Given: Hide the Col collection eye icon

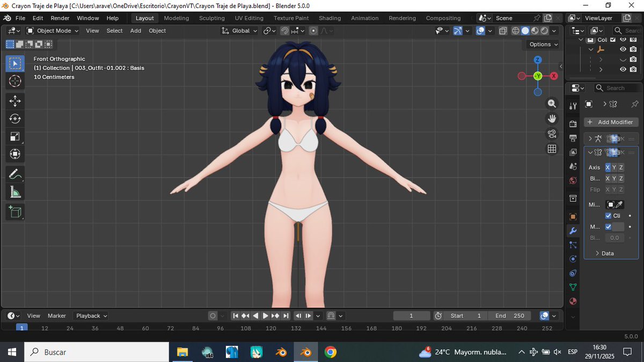Looking at the screenshot, I should point(623,40).
